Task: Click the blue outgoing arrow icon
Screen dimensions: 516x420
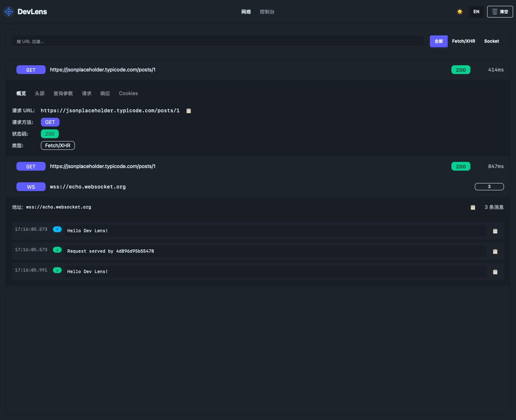Action: (57, 229)
